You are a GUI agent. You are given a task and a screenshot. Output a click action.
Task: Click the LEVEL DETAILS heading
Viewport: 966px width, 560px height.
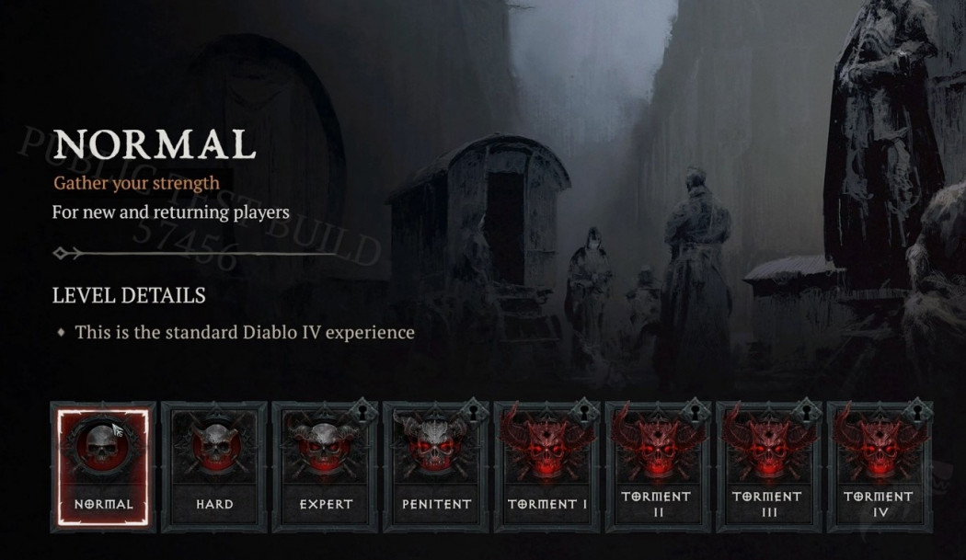coord(129,296)
